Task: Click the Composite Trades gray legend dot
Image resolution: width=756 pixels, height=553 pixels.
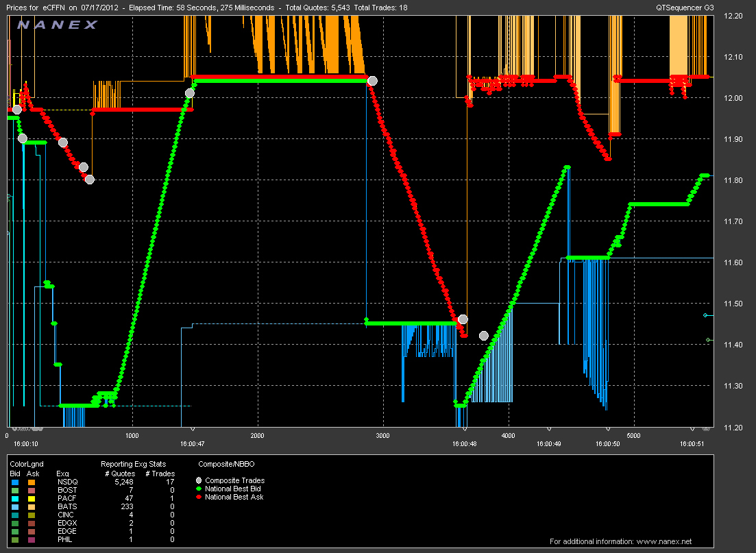Action: click(199, 480)
